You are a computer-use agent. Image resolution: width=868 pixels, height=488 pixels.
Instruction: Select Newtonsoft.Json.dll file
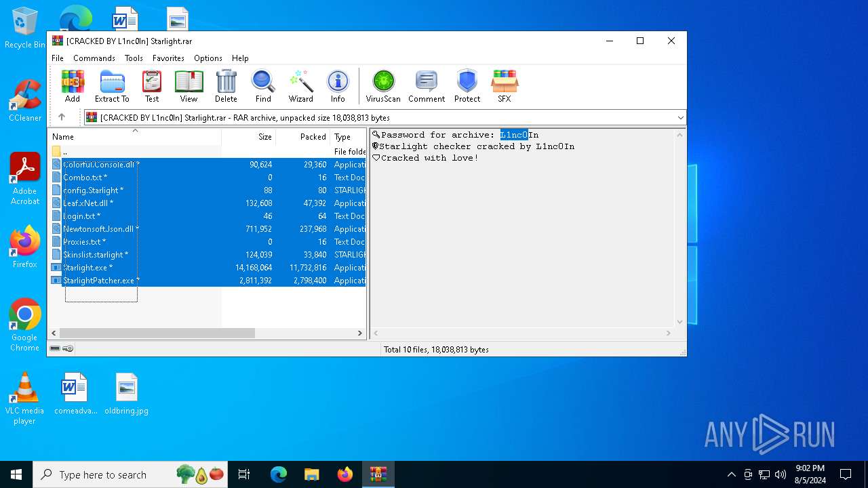[x=207, y=229]
